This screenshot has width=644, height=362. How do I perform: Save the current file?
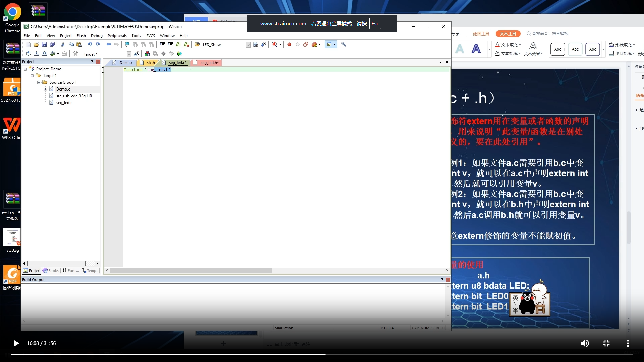pos(44,44)
